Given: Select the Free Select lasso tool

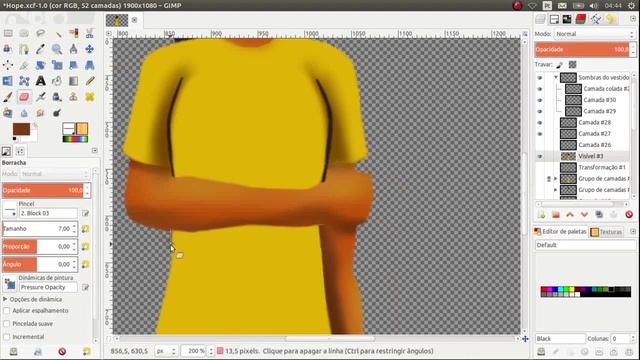Looking at the screenshot, I should click(40, 33).
